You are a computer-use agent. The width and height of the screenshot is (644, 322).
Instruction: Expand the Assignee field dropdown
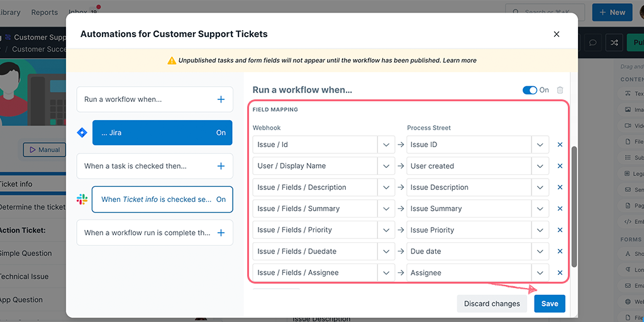pos(540,273)
